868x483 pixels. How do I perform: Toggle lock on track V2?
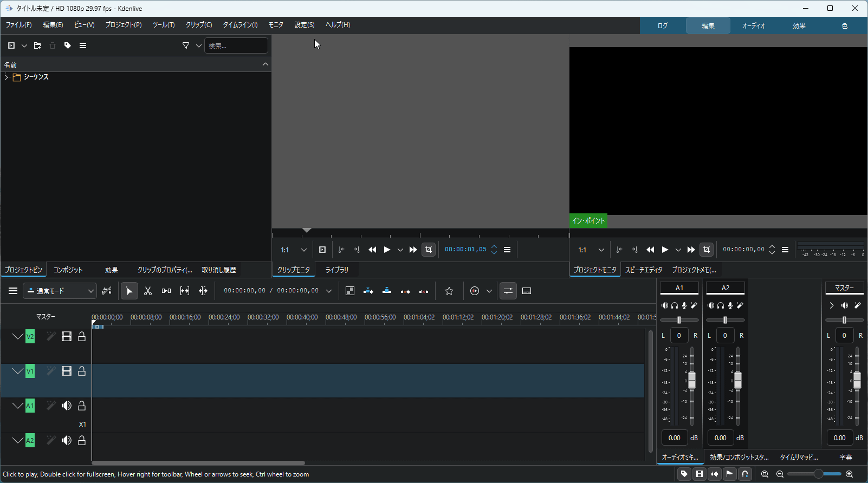pos(82,337)
